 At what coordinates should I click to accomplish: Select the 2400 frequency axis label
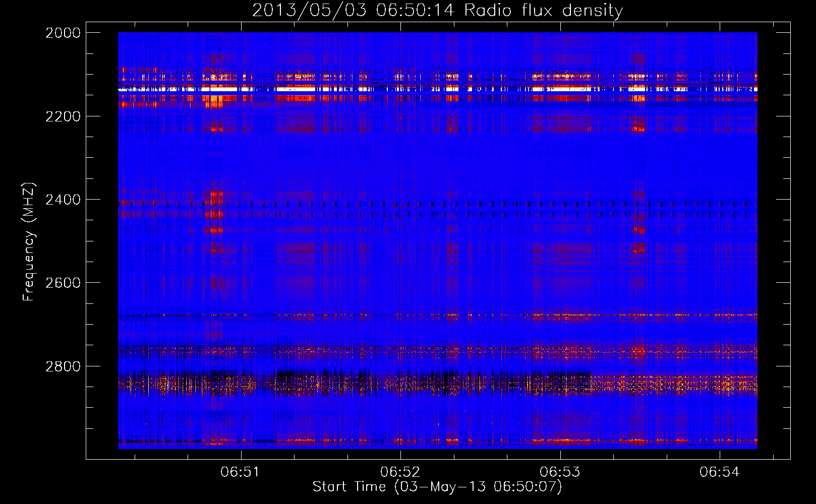tap(63, 200)
